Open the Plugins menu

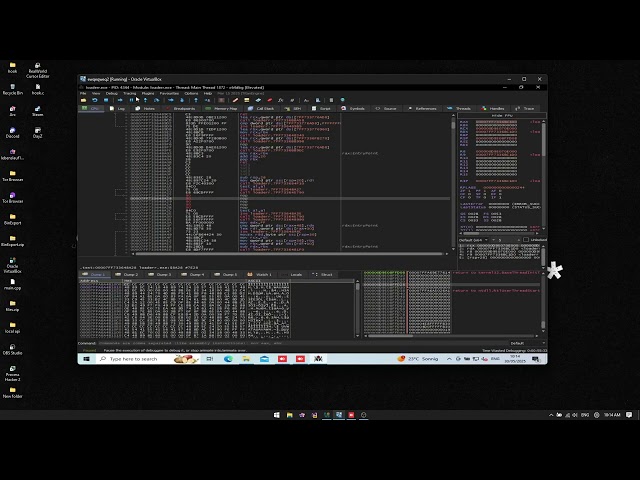[x=148, y=93]
